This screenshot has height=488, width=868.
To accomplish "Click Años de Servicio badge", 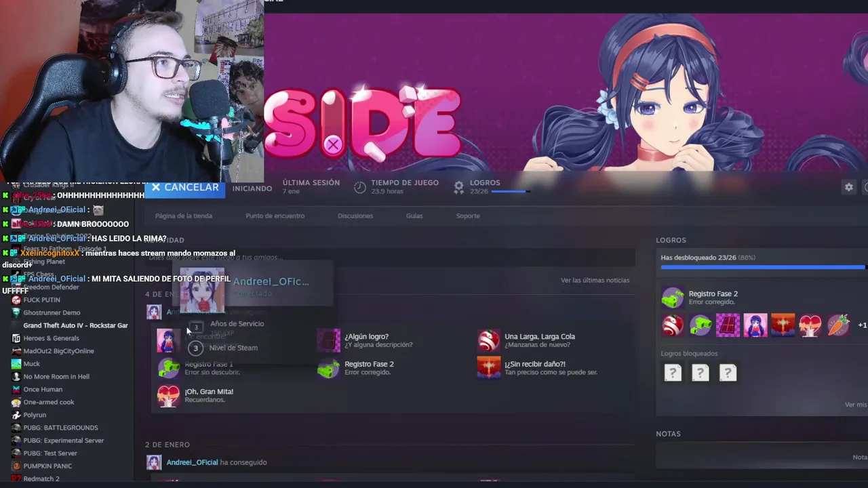I will tap(196, 327).
